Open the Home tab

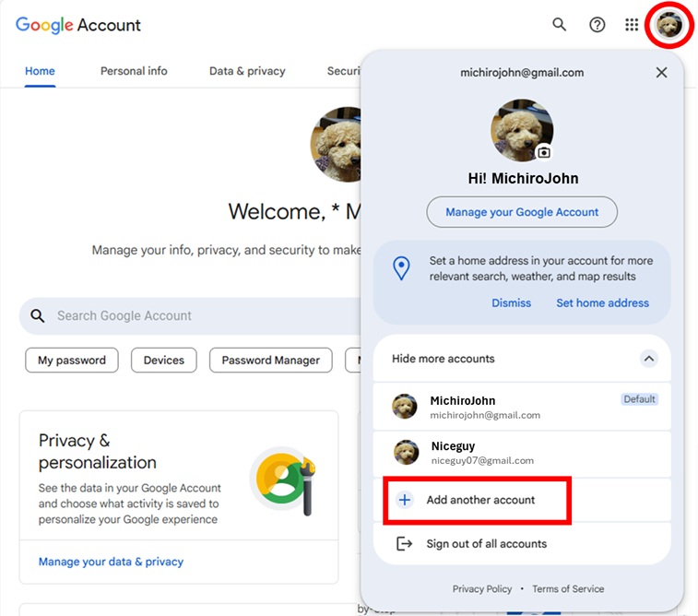coord(40,71)
